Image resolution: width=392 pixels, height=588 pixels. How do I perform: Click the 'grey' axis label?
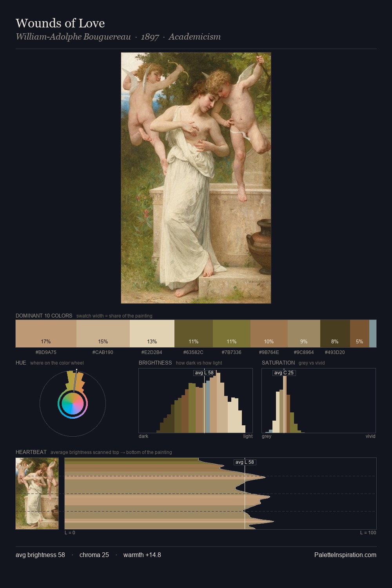[x=267, y=436]
